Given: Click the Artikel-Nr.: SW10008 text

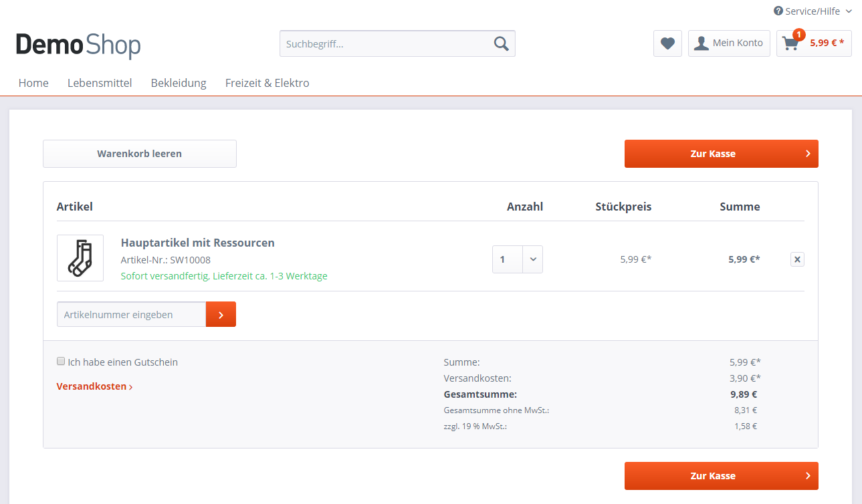Looking at the screenshot, I should point(166,260).
